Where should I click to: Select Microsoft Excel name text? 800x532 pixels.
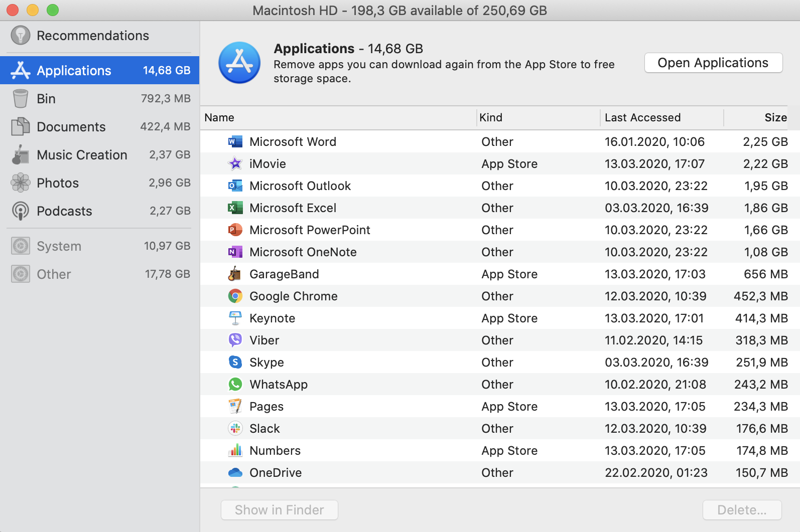(x=293, y=208)
